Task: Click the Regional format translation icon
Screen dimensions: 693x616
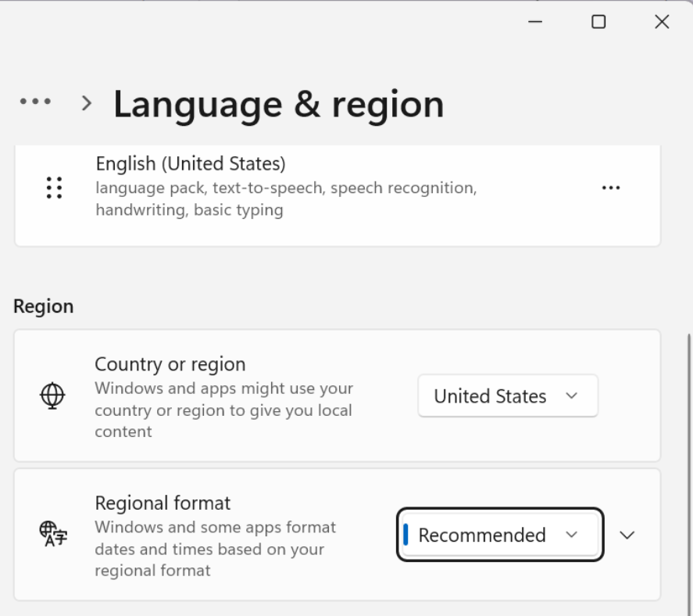Action: tap(52, 535)
